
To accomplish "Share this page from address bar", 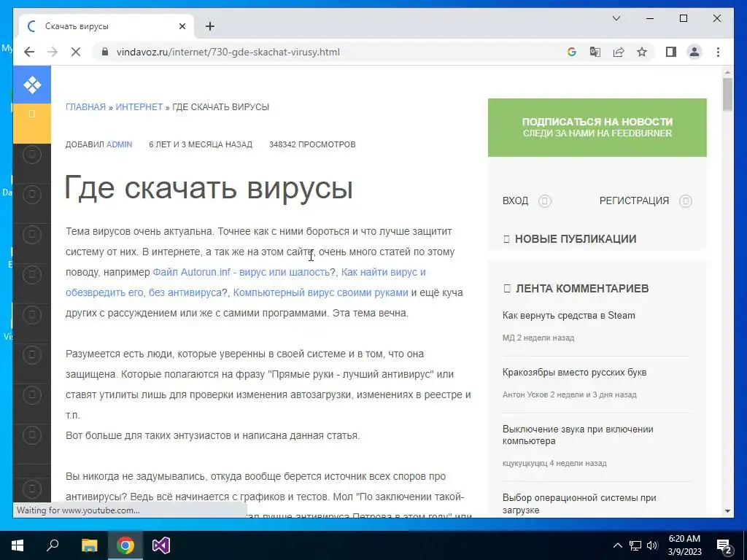I will click(619, 52).
